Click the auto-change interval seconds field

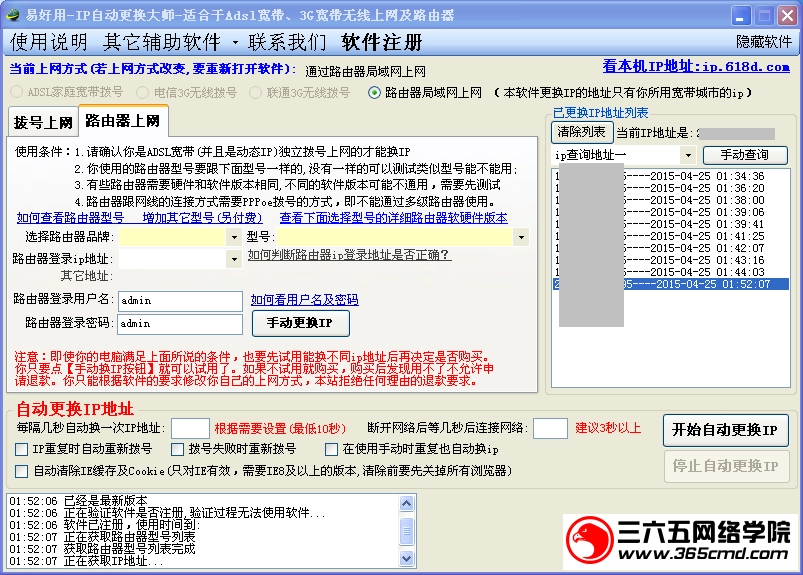[190, 429]
